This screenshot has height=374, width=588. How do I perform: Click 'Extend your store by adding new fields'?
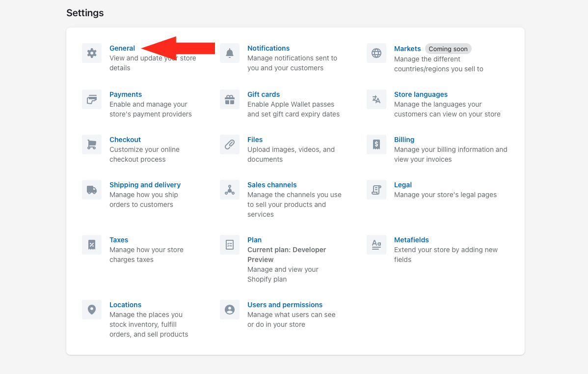pos(446,255)
